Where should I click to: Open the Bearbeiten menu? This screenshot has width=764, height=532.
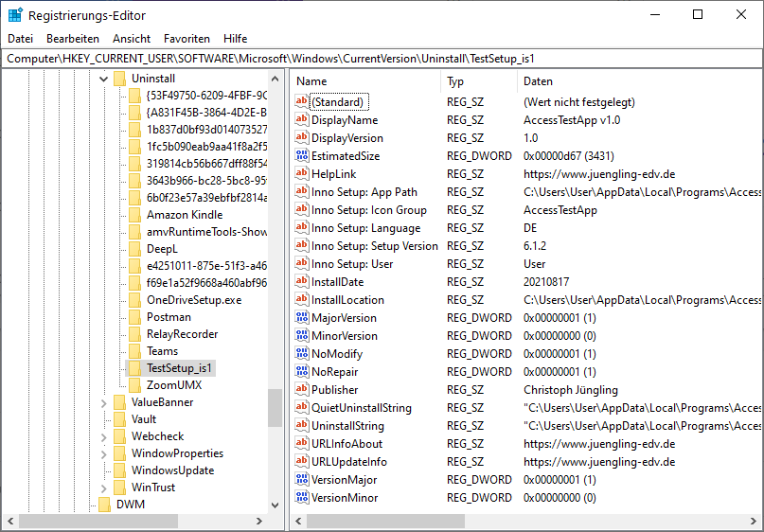pyautogui.click(x=73, y=39)
